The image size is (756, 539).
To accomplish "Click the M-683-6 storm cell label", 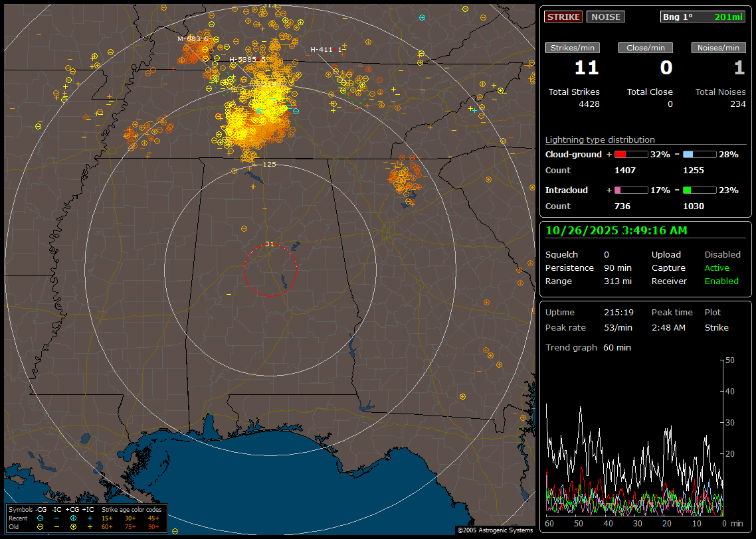I will click(x=193, y=38).
